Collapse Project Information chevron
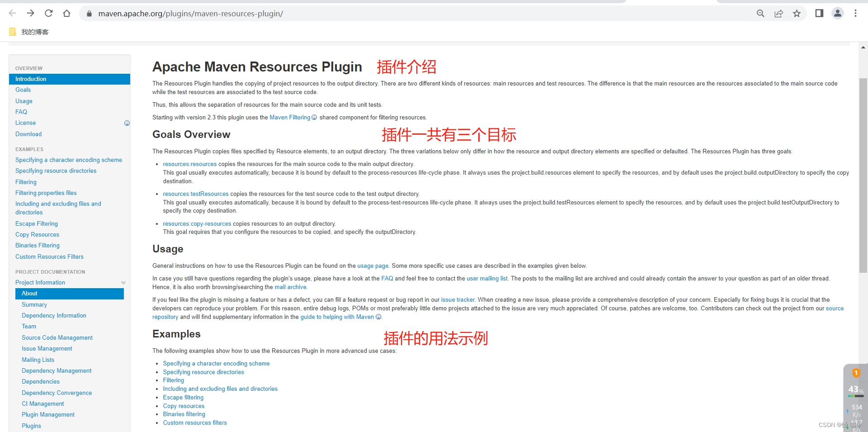Screen dimensions: 868x432 click(x=123, y=283)
